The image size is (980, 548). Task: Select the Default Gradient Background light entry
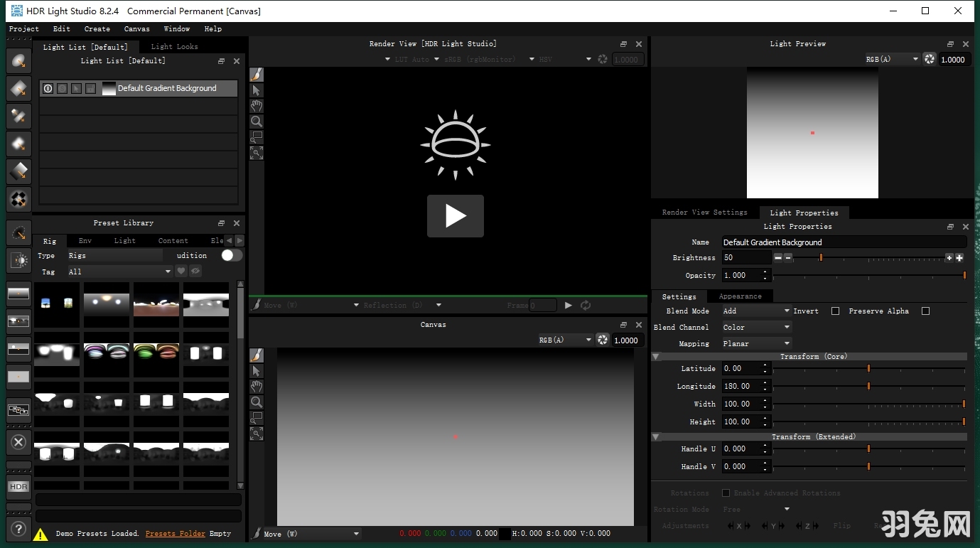168,88
